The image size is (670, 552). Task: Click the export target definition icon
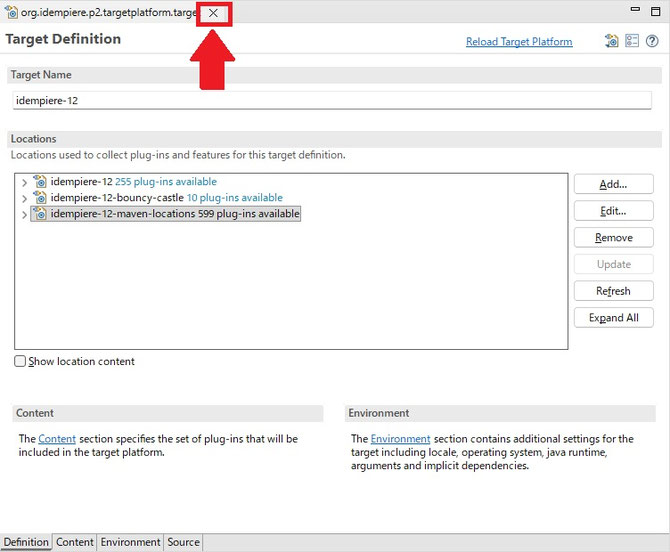tap(632, 41)
